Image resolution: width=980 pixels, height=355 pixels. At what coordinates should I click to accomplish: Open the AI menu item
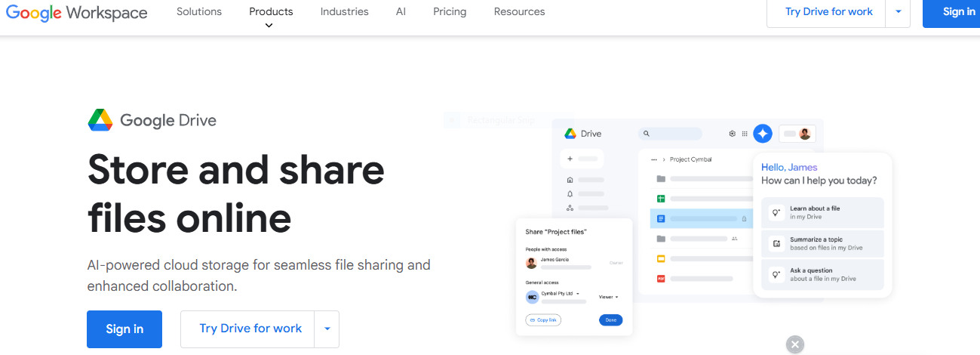click(401, 11)
